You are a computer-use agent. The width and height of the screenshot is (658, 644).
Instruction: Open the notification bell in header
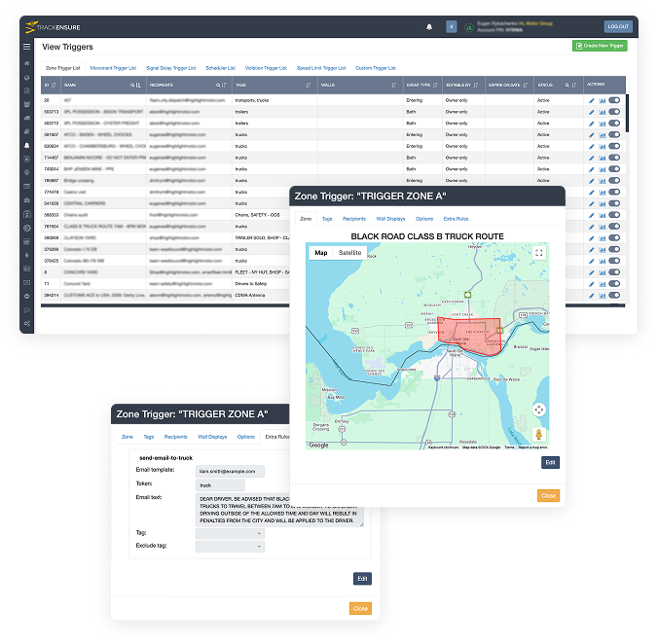[x=429, y=27]
